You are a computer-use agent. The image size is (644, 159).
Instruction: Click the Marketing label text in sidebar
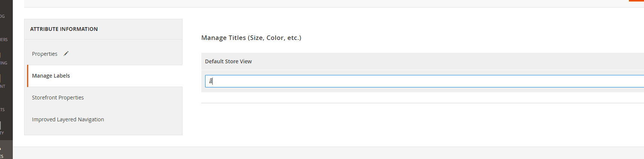click(4, 63)
